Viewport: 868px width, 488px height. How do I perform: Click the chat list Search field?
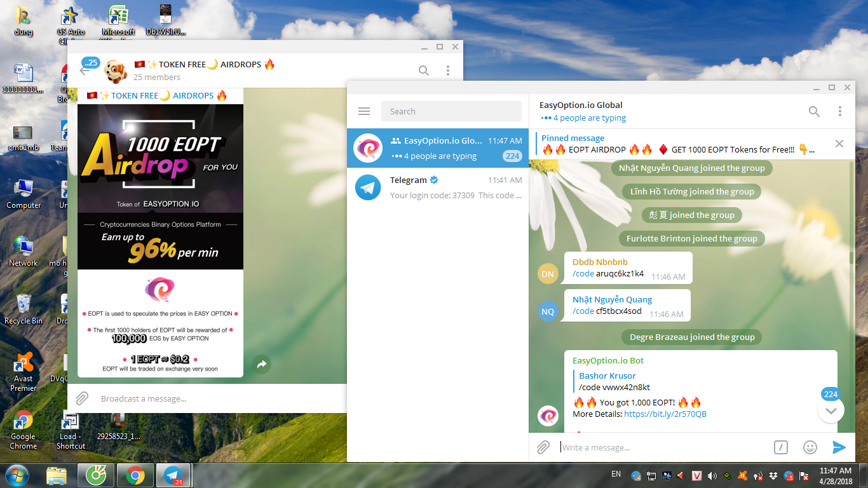click(451, 111)
